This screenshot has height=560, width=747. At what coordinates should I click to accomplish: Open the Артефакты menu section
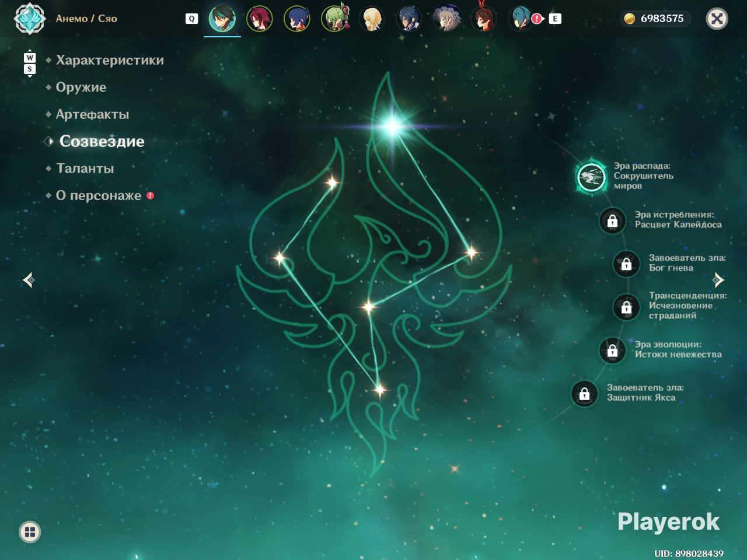click(92, 114)
